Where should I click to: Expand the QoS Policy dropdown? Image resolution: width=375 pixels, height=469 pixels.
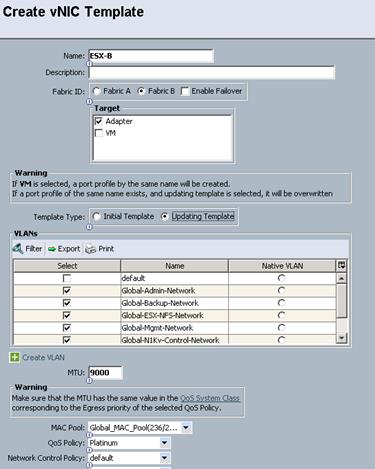click(164, 443)
